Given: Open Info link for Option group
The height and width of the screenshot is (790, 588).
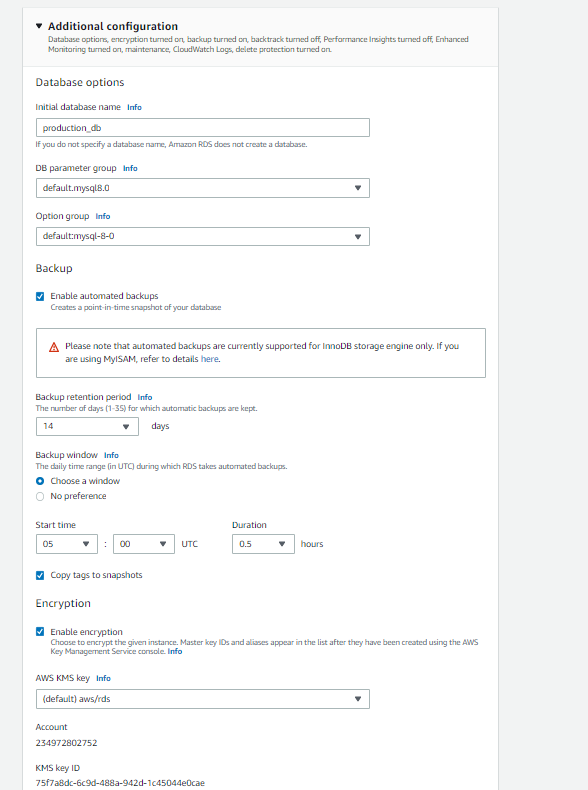Looking at the screenshot, I should (103, 216).
